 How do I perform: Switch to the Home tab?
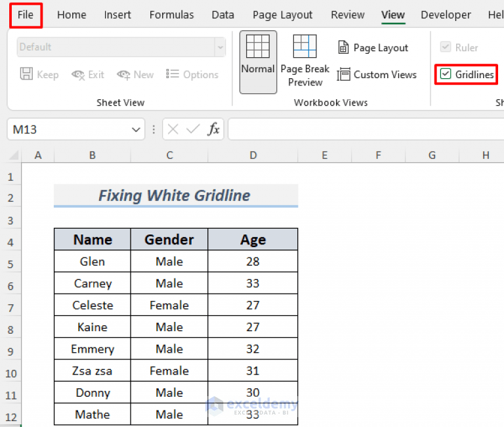[x=72, y=15]
